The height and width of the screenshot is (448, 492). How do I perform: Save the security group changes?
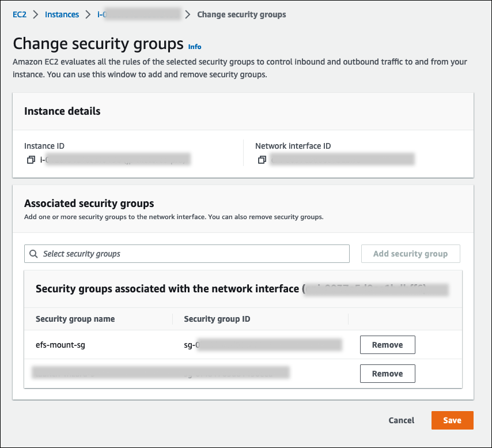tap(452, 420)
